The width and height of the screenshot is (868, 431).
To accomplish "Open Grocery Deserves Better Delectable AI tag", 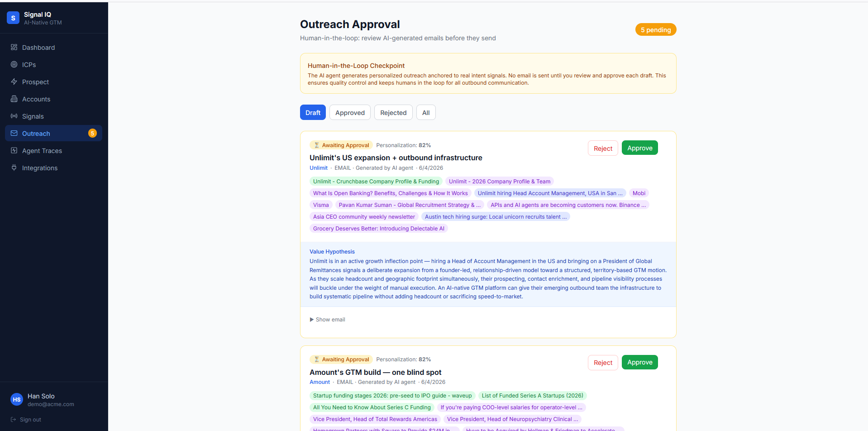I will pos(379,229).
